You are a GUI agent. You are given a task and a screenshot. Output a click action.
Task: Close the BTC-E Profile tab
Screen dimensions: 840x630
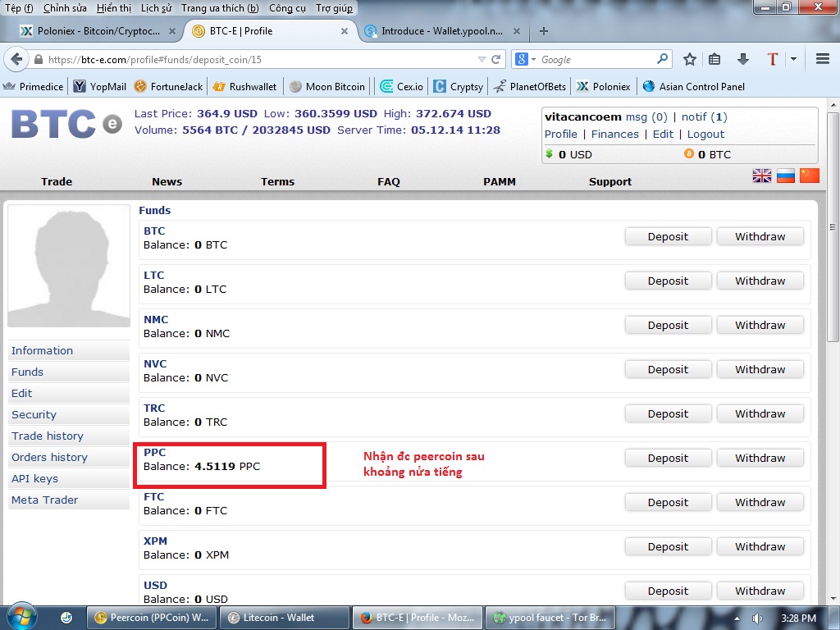pyautogui.click(x=345, y=31)
